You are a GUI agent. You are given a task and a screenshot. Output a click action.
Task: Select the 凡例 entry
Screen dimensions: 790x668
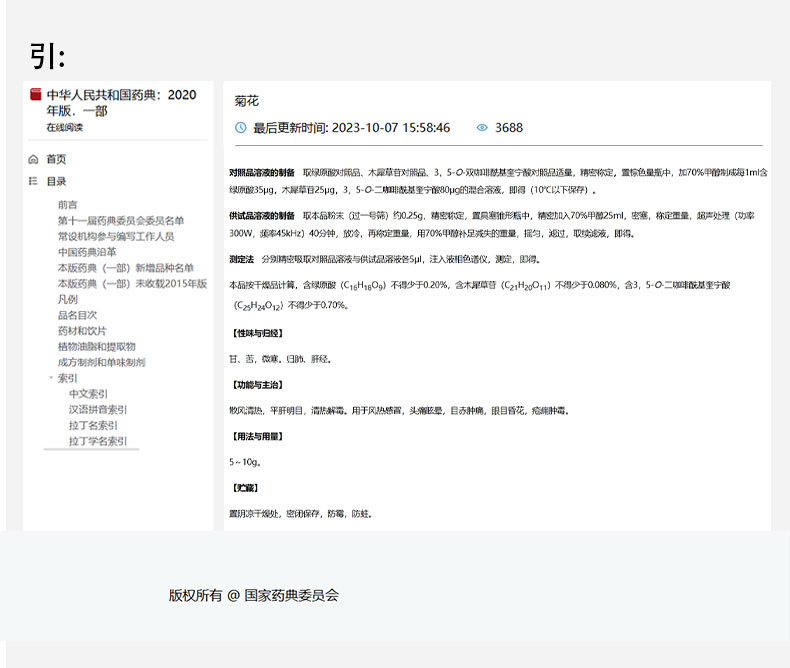[67, 299]
